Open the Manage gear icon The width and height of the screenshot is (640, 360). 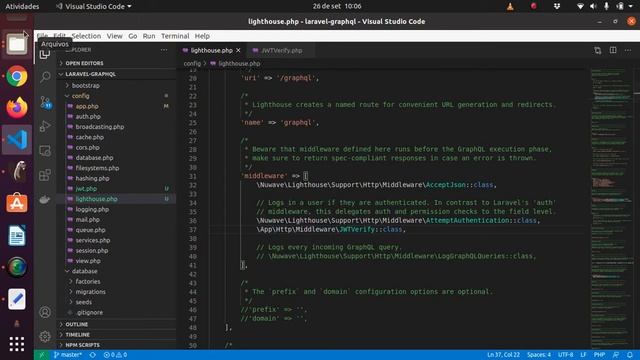point(45,336)
